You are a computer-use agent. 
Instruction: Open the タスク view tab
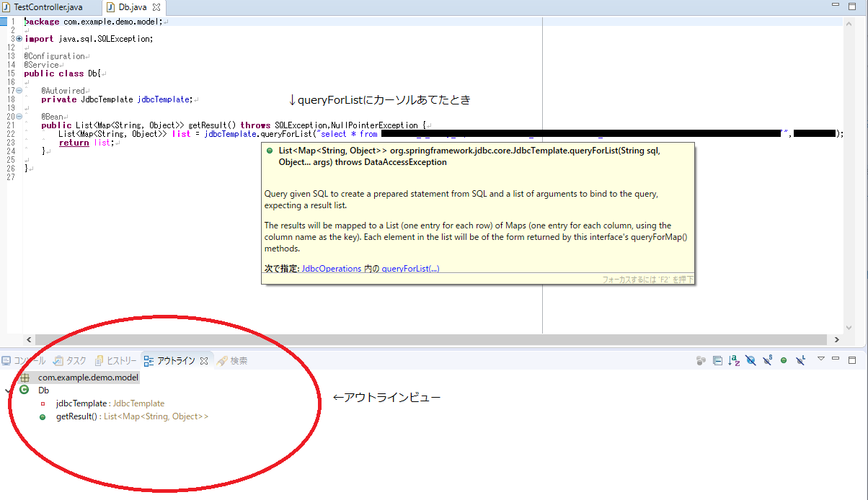coord(71,360)
